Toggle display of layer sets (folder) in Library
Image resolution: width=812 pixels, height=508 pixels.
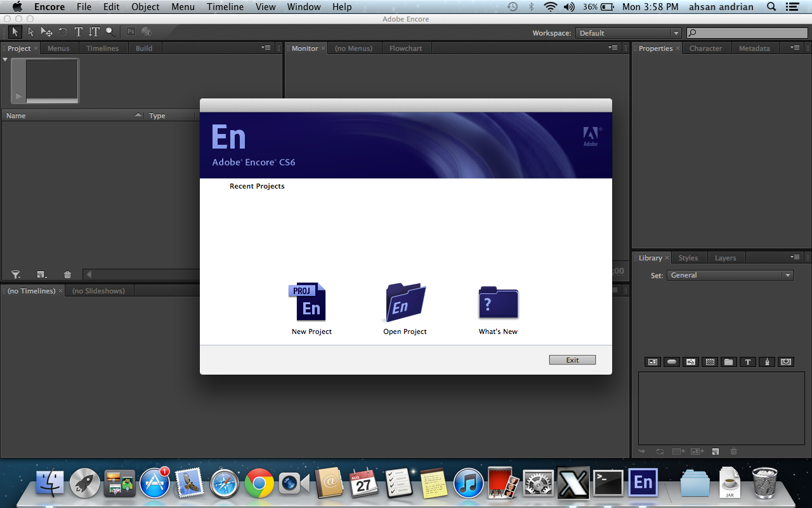[729, 362]
